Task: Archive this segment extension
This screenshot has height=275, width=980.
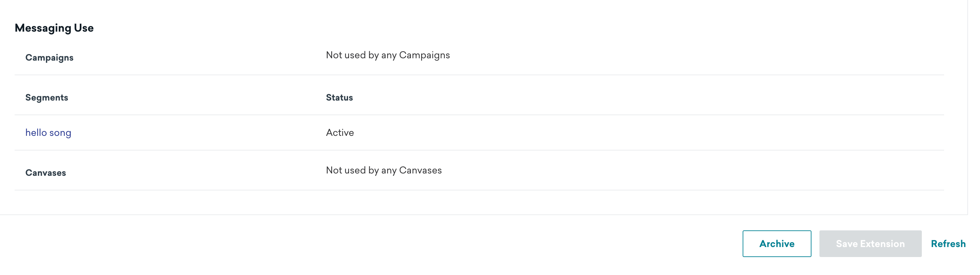Action: (777, 244)
